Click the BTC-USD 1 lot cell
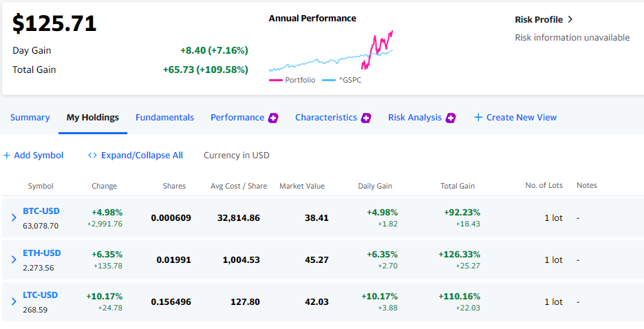This screenshot has height=329, width=644. (554, 217)
